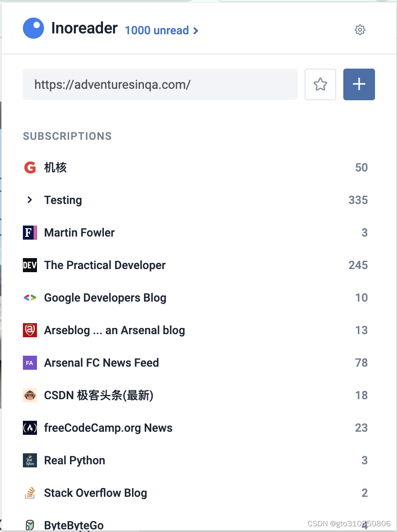Click unread count 3 for Martin Fowler

364,233
